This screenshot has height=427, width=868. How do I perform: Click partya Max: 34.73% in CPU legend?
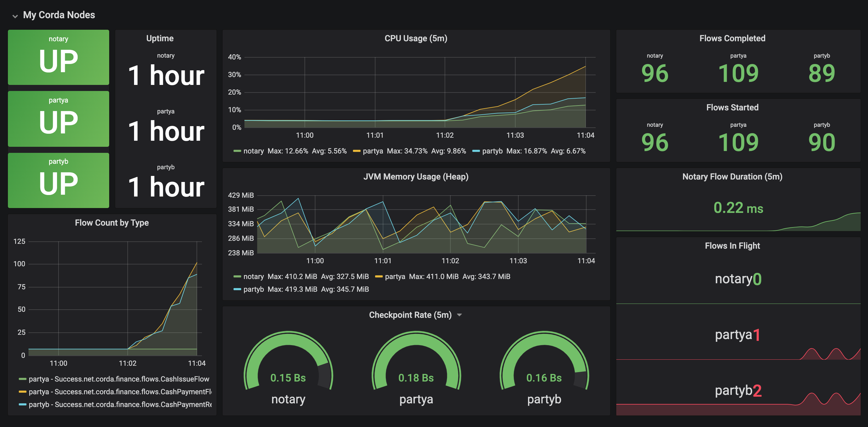407,151
